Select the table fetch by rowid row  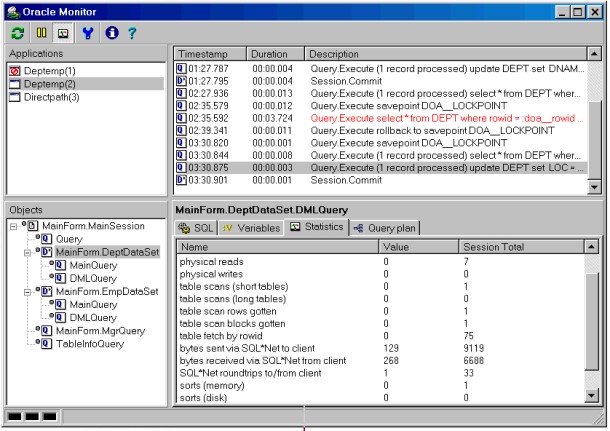pyautogui.click(x=380, y=336)
